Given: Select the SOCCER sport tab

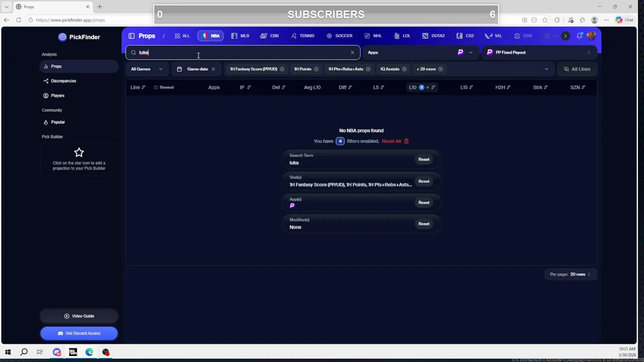Looking at the screenshot, I should [x=340, y=36].
